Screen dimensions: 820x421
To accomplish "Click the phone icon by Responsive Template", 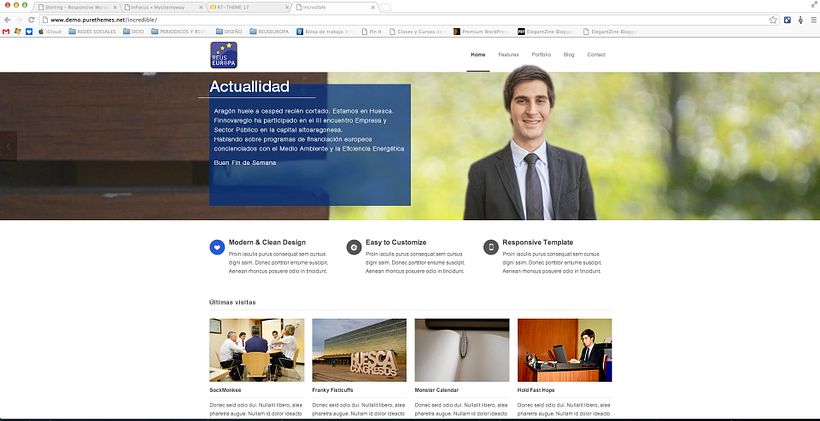I will (491, 247).
